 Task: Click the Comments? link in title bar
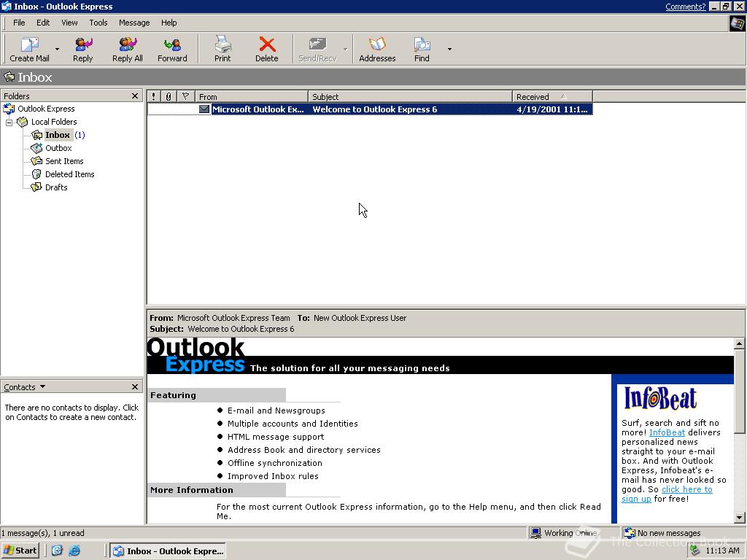pyautogui.click(x=685, y=7)
